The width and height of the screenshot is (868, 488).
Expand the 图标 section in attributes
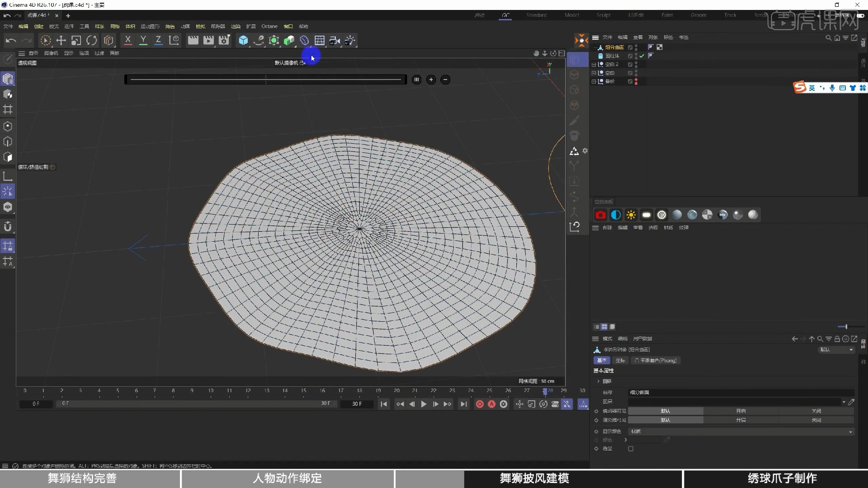coord(598,381)
